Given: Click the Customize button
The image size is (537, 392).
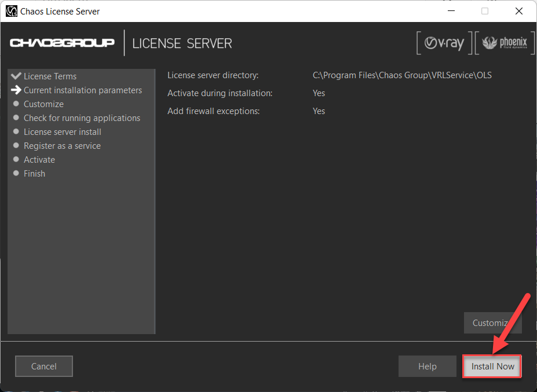Looking at the screenshot, I should pyautogui.click(x=493, y=323).
